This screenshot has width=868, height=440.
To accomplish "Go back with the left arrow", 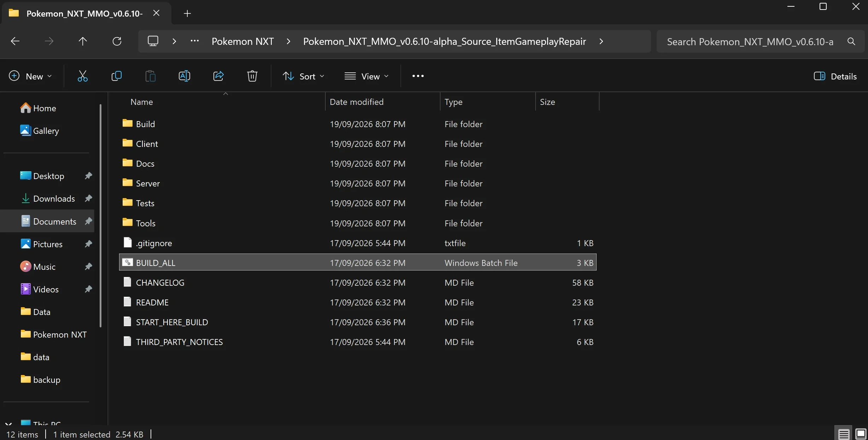I will pyautogui.click(x=15, y=41).
